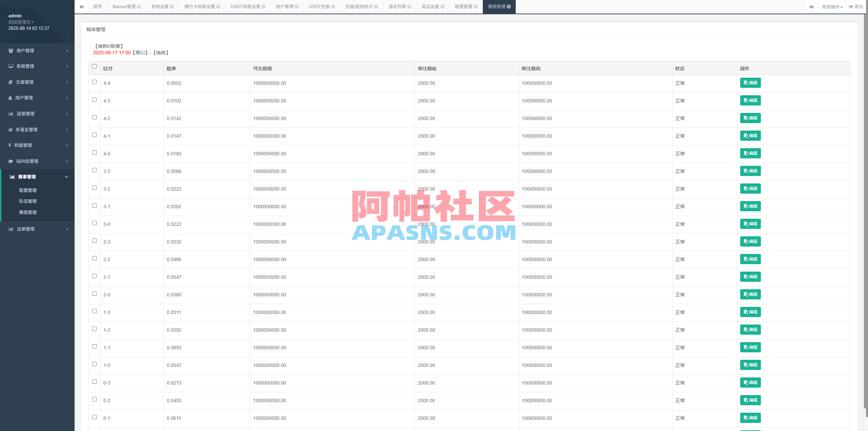
Task: Click the 转盘管理 ¥ icon
Action: click(x=10, y=145)
